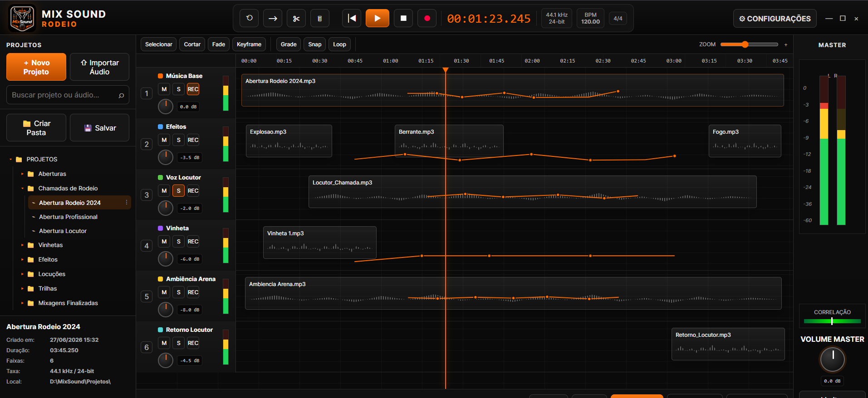
Task: Unsolo the Voz Locutor track
Action: [179, 191]
